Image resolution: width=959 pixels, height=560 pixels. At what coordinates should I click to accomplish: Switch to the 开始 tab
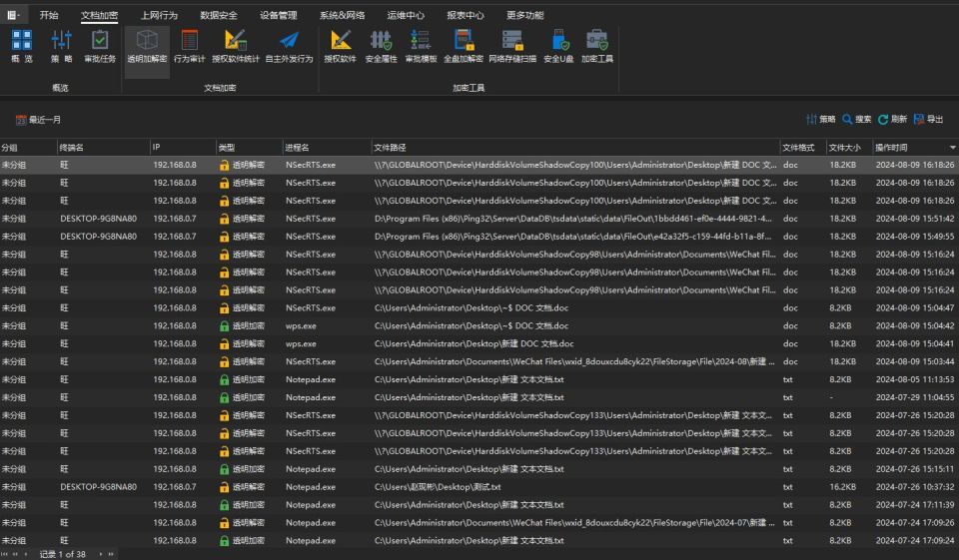coord(49,15)
